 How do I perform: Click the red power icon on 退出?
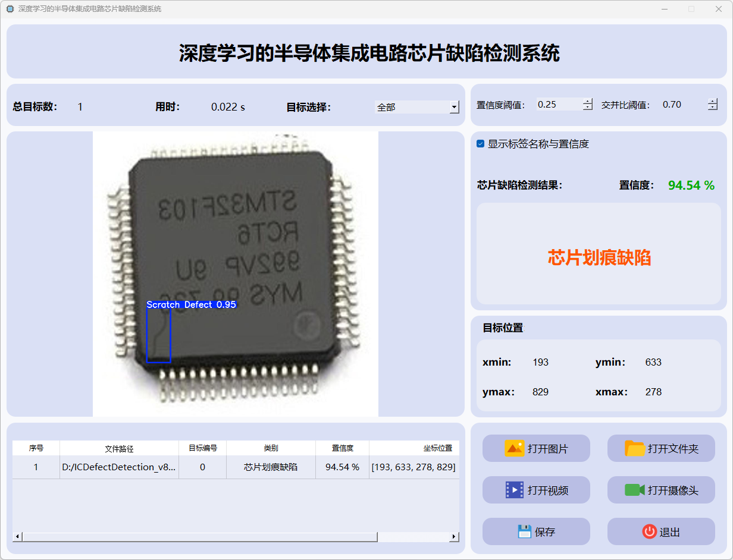tap(650, 531)
